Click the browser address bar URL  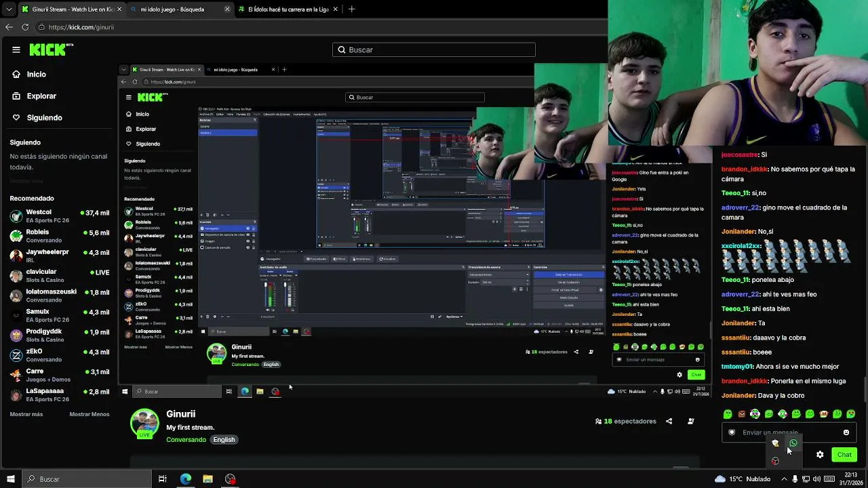81,27
